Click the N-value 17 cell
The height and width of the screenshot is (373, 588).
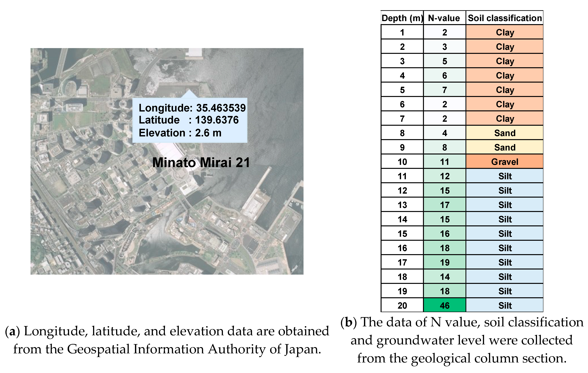click(x=444, y=205)
